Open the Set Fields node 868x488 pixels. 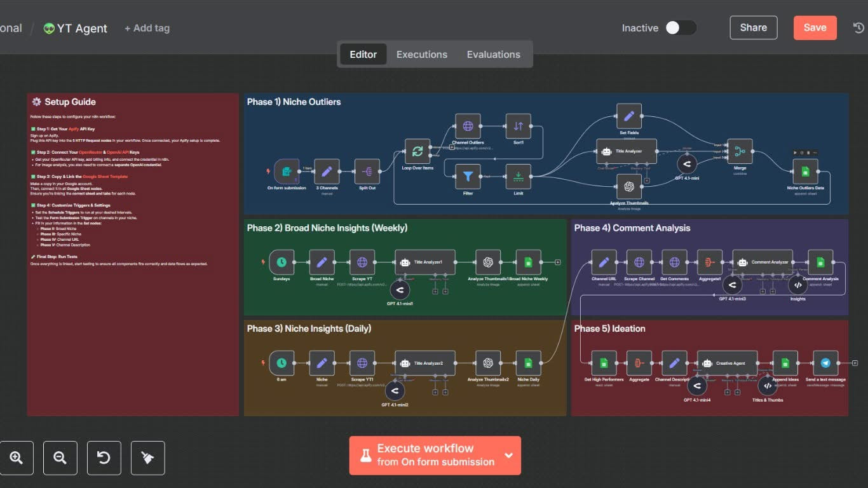coord(629,116)
